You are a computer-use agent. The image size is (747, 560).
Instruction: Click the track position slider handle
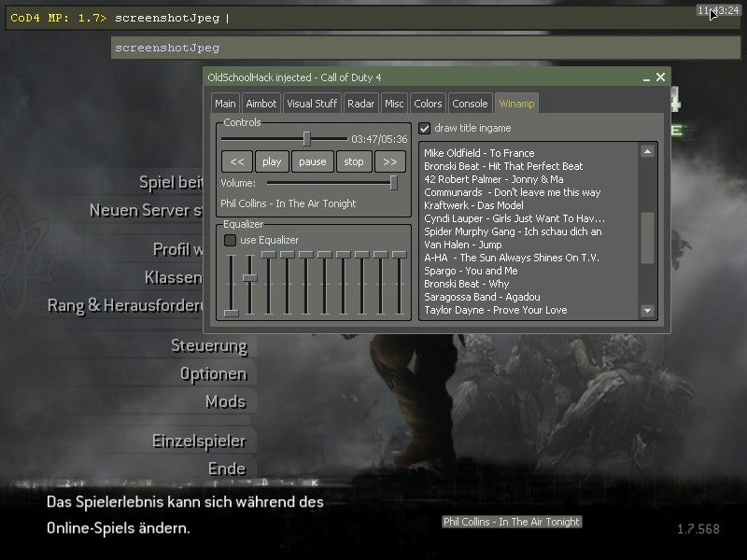(x=307, y=139)
